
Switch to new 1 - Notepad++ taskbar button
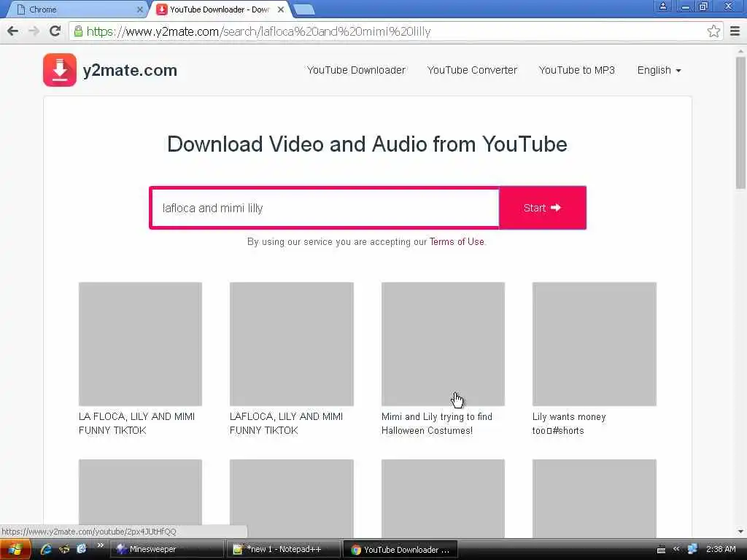284,550
